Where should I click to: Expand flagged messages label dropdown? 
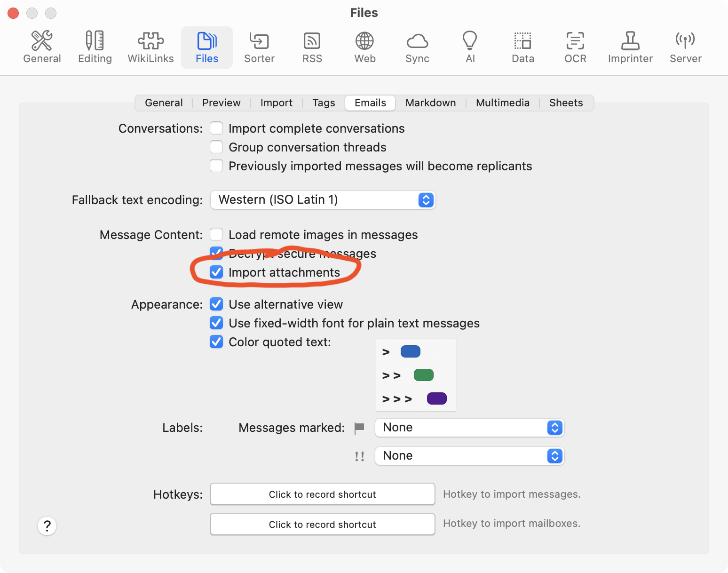click(469, 428)
